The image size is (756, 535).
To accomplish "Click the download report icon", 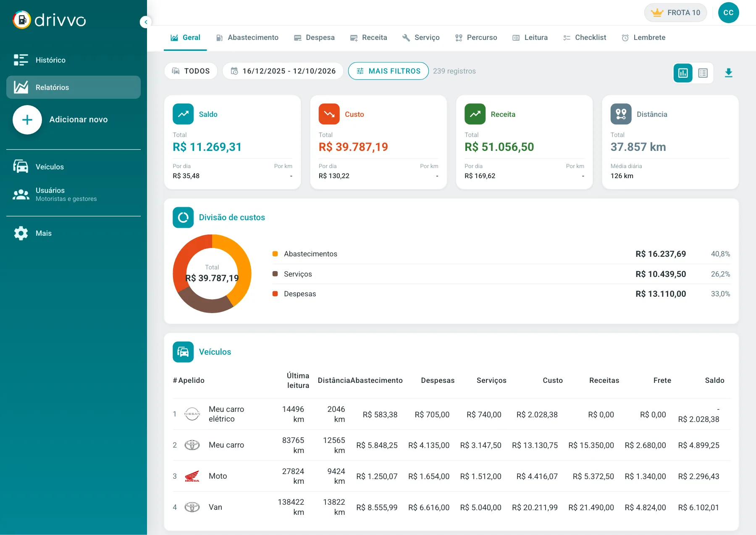I will point(729,73).
